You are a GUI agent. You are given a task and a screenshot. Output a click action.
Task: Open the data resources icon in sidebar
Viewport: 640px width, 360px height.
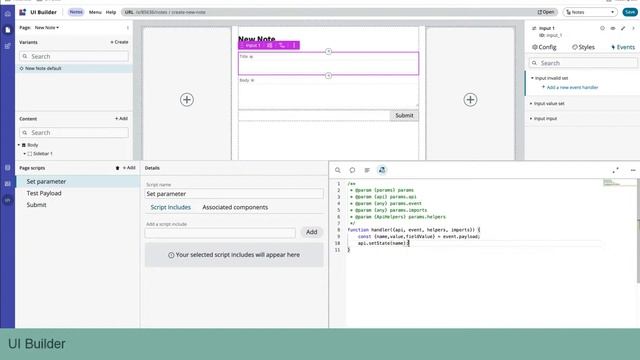[7, 167]
